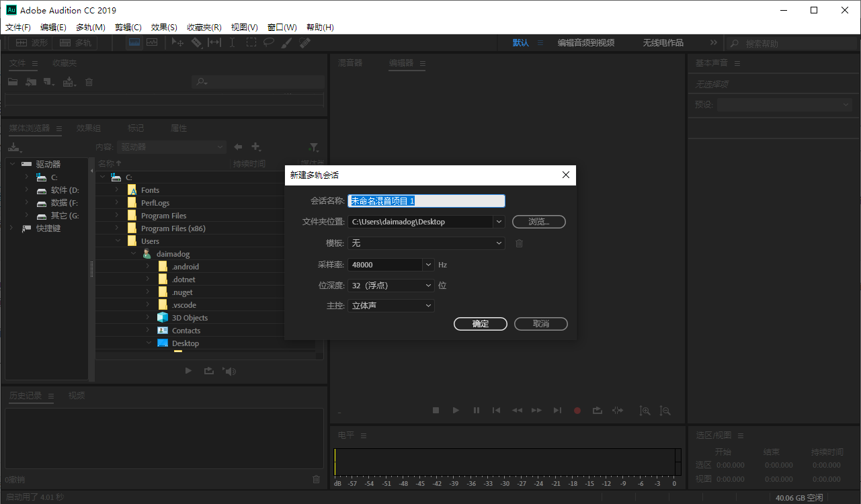Click delete template trash icon in dialog
The image size is (861, 504).
click(x=519, y=243)
